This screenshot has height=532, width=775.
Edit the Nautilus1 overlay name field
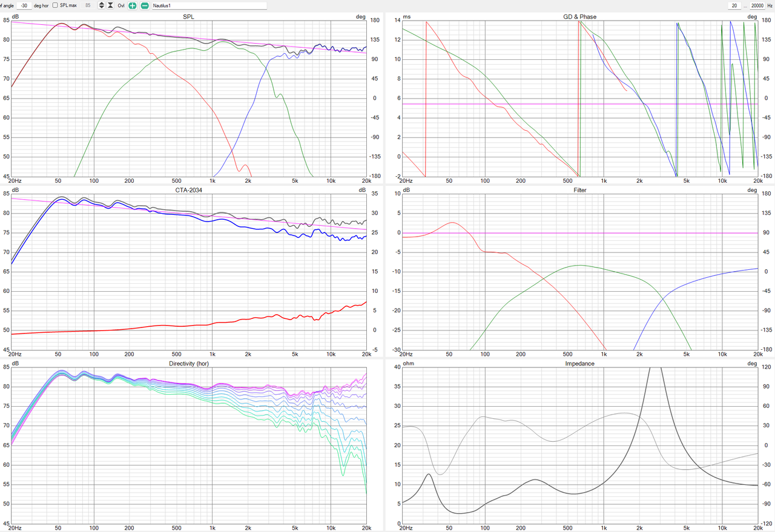[209, 5]
